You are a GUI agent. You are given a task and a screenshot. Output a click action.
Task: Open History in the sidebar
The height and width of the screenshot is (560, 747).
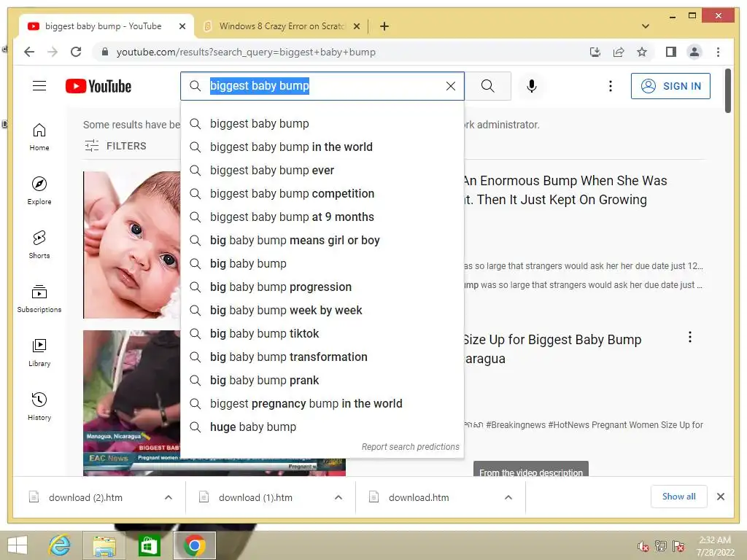39,406
